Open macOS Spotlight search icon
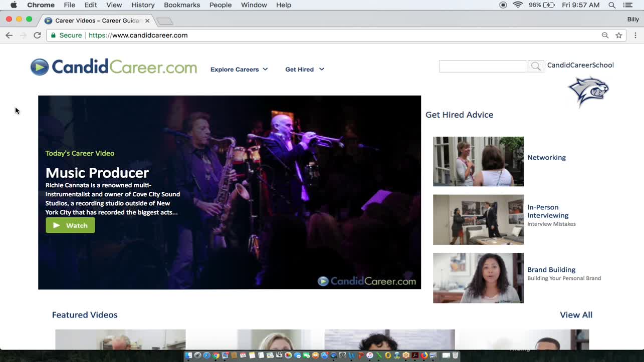Screen dimensions: 644x362 612,5
